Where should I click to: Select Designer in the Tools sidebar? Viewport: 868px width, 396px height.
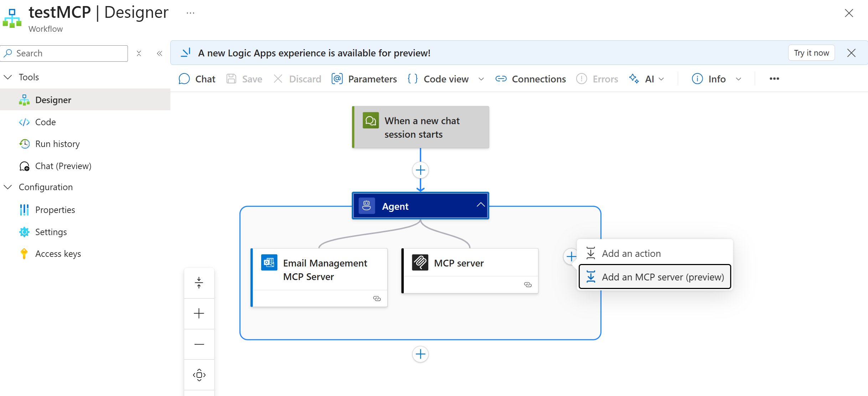(53, 100)
